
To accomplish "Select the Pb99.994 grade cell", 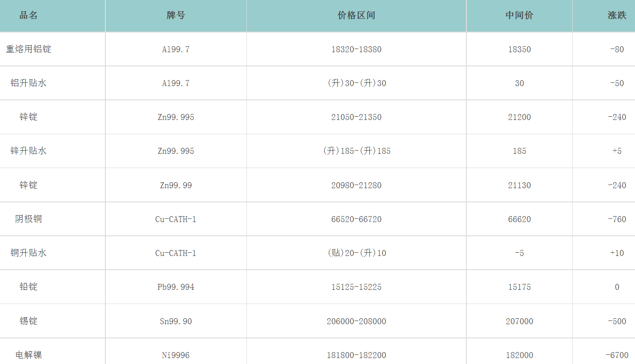I will pos(176,287).
